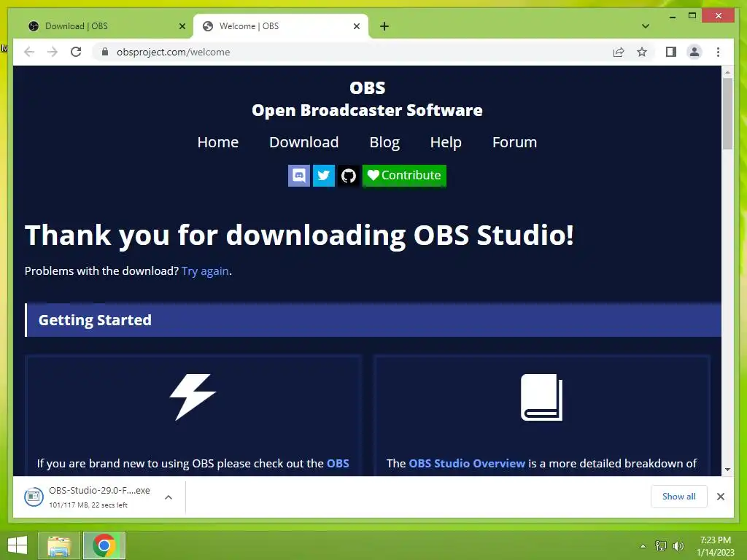Click the download file type icon

click(34, 497)
